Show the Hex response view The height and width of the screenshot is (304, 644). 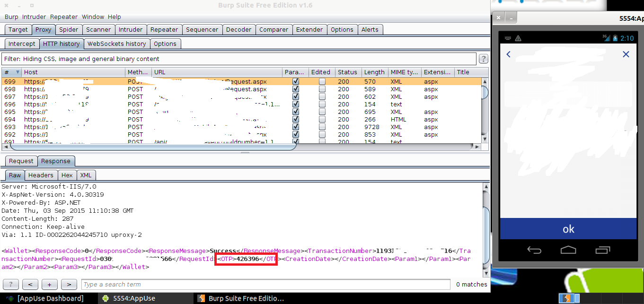(x=67, y=175)
